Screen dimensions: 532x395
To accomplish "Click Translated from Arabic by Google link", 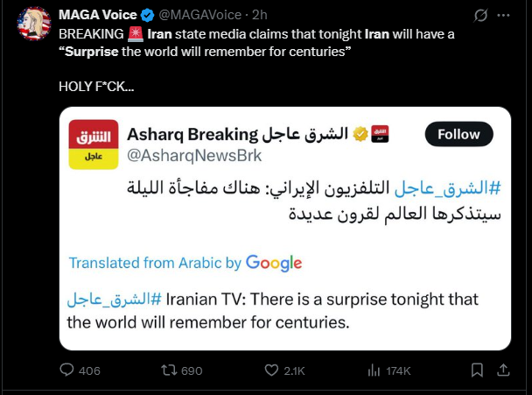I will tap(185, 263).
